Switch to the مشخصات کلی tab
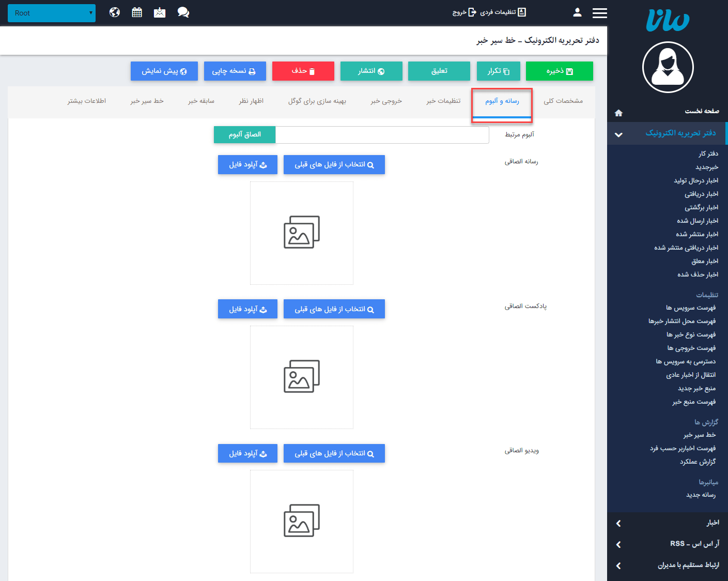728x581 pixels. coord(564,101)
